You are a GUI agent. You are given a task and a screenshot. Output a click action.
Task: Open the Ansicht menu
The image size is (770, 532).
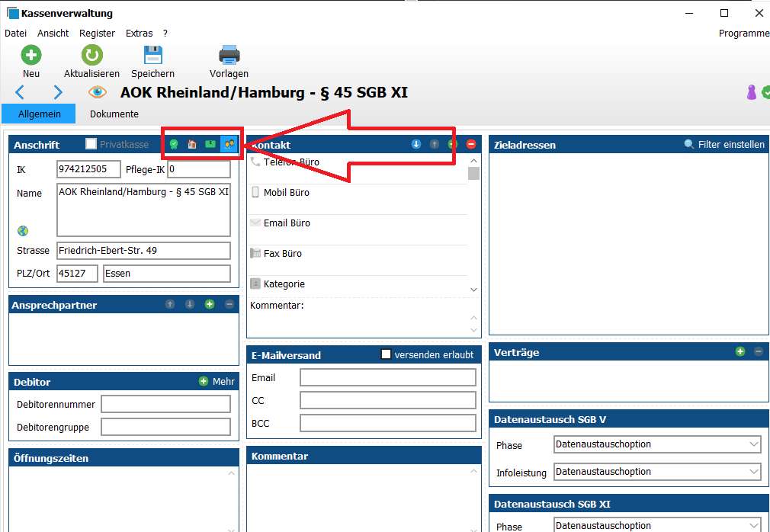click(53, 34)
